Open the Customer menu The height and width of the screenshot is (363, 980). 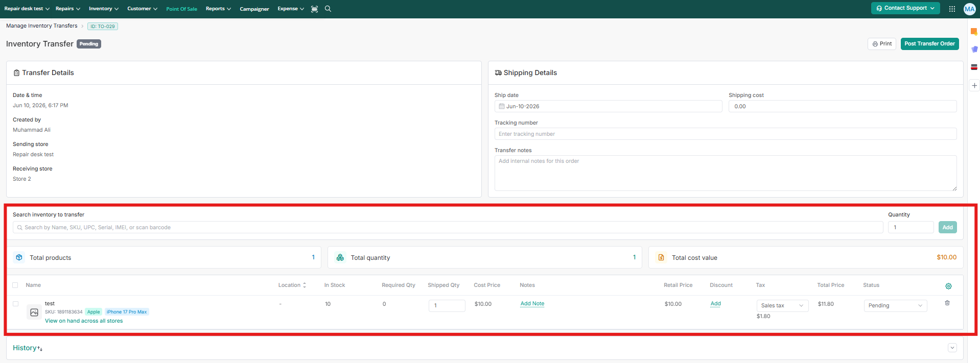coord(143,9)
